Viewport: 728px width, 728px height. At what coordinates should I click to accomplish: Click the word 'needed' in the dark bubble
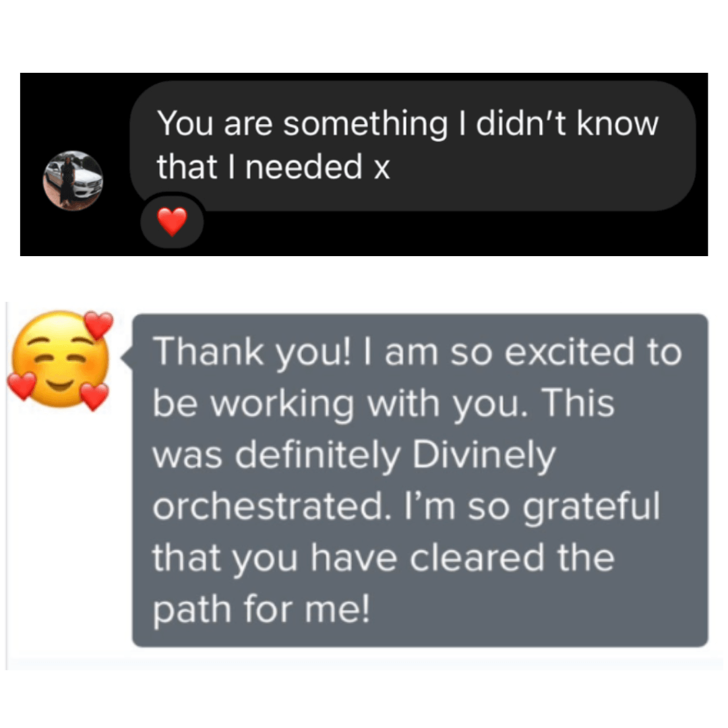tap(303, 166)
